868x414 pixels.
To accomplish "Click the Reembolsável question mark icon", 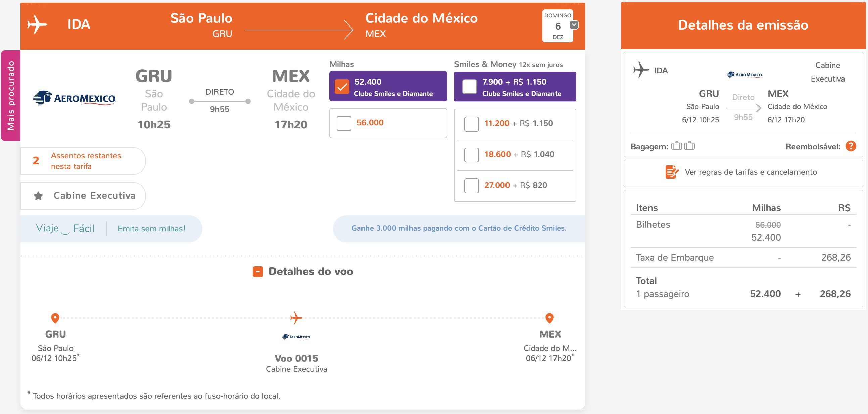I will click(851, 146).
